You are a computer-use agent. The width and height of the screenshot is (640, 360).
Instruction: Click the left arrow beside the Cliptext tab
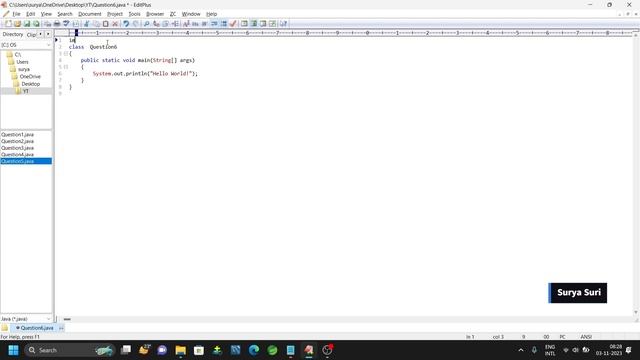(40, 34)
